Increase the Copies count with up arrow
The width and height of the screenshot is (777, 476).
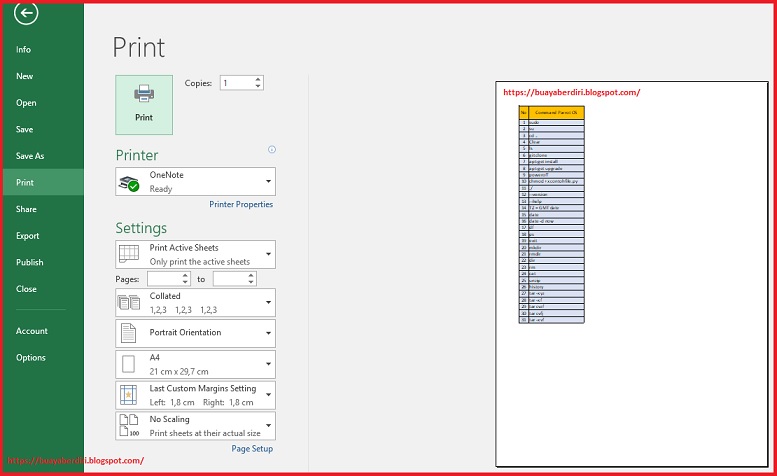click(258, 79)
